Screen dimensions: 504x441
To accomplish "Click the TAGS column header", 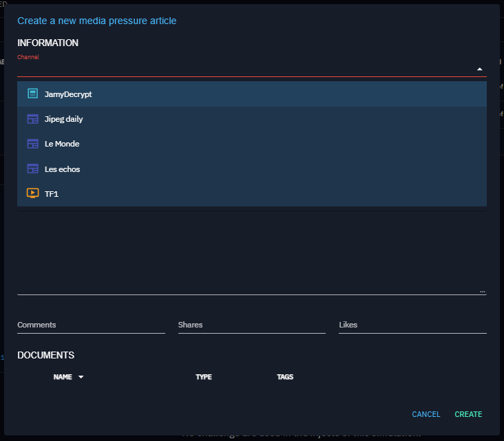I will (x=285, y=377).
